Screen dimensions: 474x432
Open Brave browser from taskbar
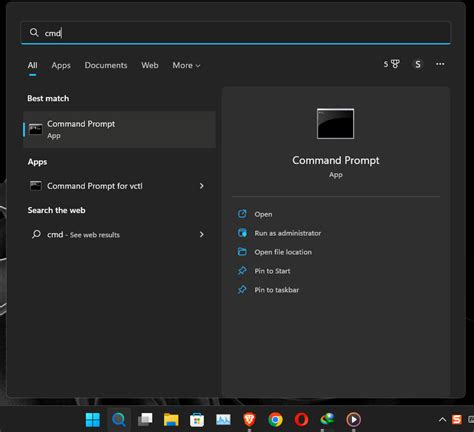pyautogui.click(x=249, y=419)
